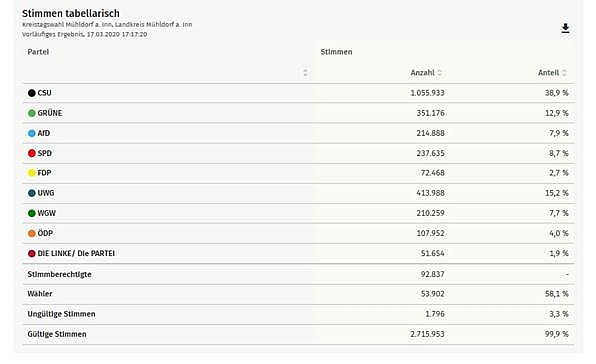Viewport: 596px width, 364px height.
Task: Click the blue AfD party dot
Action: click(x=32, y=133)
